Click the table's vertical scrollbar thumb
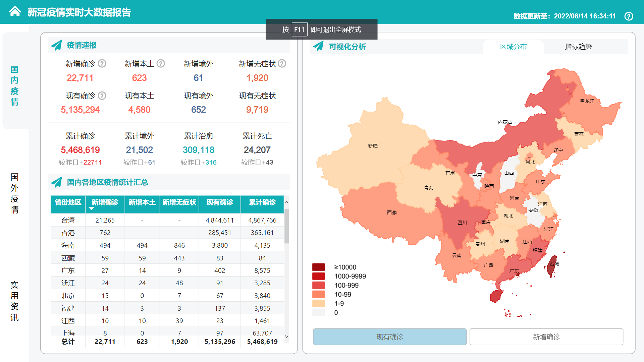 click(x=286, y=226)
